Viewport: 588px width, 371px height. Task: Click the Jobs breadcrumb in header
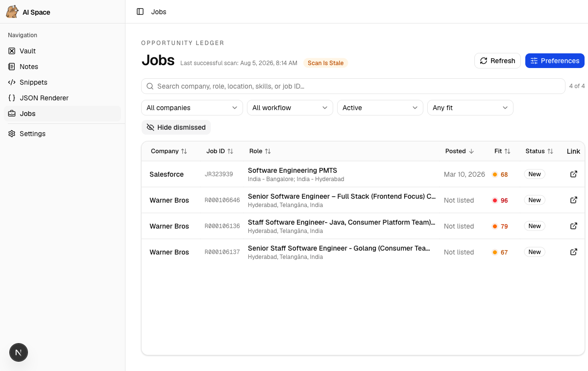[x=159, y=12]
